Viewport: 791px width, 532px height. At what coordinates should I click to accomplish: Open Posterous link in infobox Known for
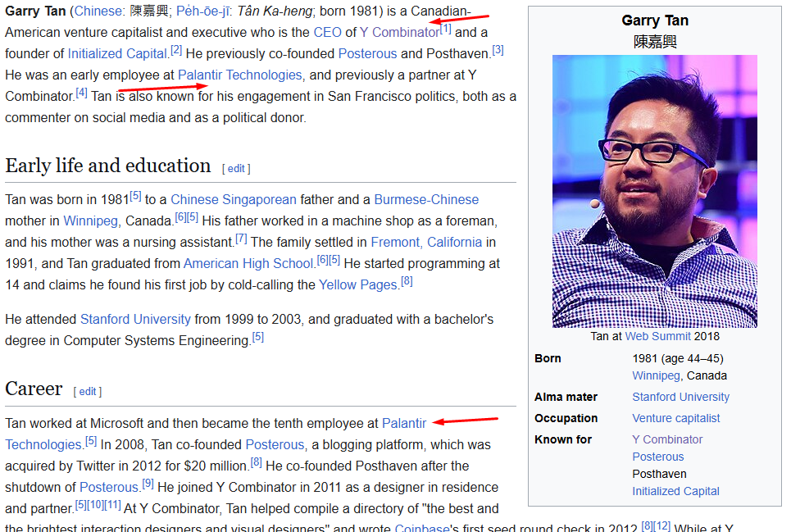coord(658,457)
